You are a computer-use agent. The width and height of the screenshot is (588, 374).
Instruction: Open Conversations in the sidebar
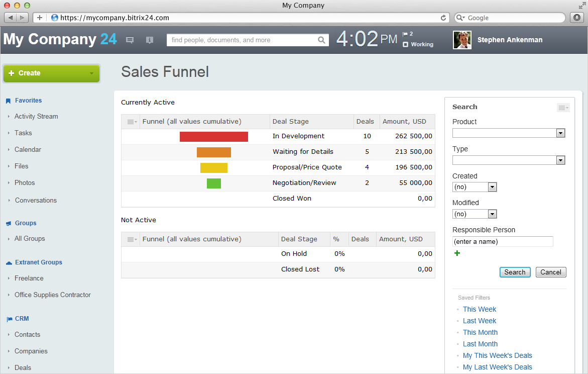point(36,201)
